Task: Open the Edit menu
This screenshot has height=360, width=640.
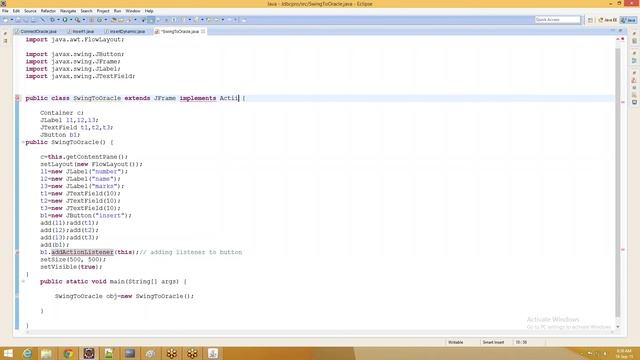Action: (x=16, y=11)
